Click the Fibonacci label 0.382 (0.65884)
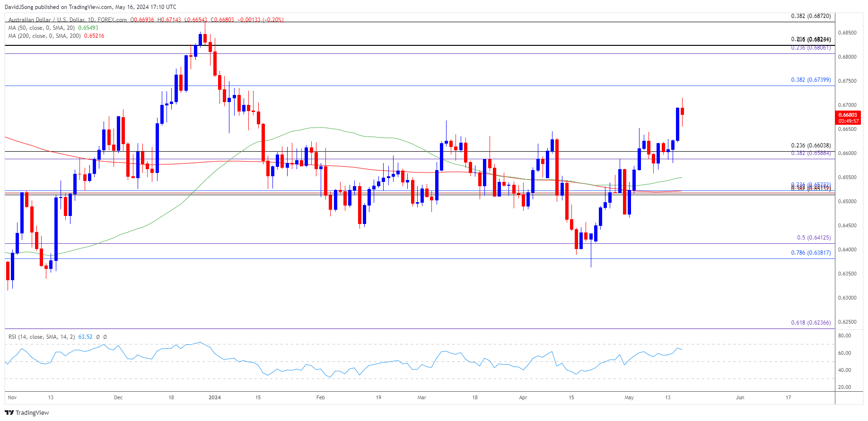Viewport: 868px width, 421px height. pyautogui.click(x=811, y=153)
